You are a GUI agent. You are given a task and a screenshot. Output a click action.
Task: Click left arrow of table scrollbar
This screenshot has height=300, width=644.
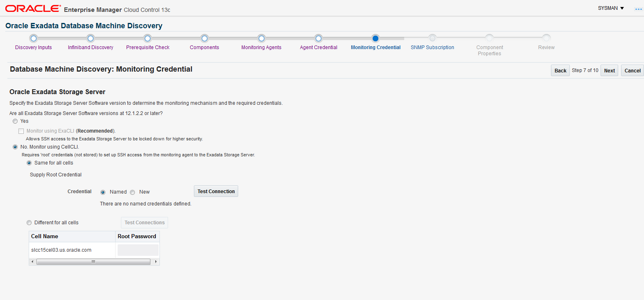(32, 262)
